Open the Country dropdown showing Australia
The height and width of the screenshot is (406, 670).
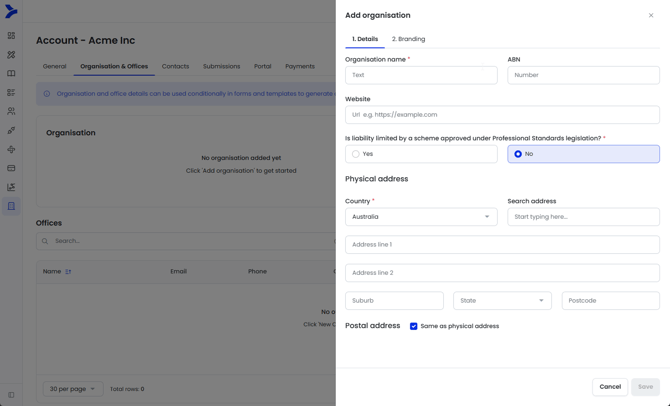point(421,217)
